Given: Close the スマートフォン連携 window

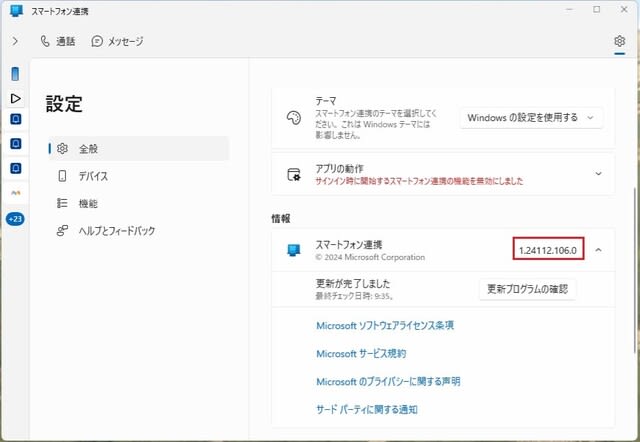Looking at the screenshot, I should click(x=624, y=9).
